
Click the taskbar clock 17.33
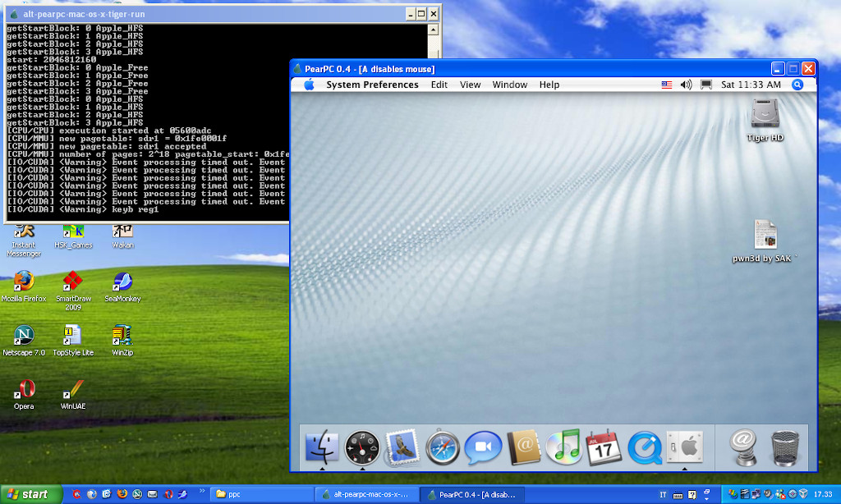click(823, 494)
